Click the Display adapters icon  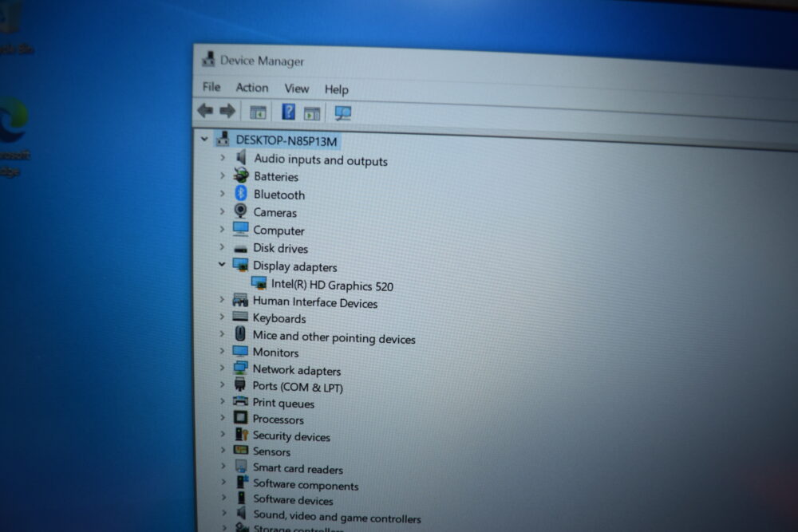(x=240, y=265)
